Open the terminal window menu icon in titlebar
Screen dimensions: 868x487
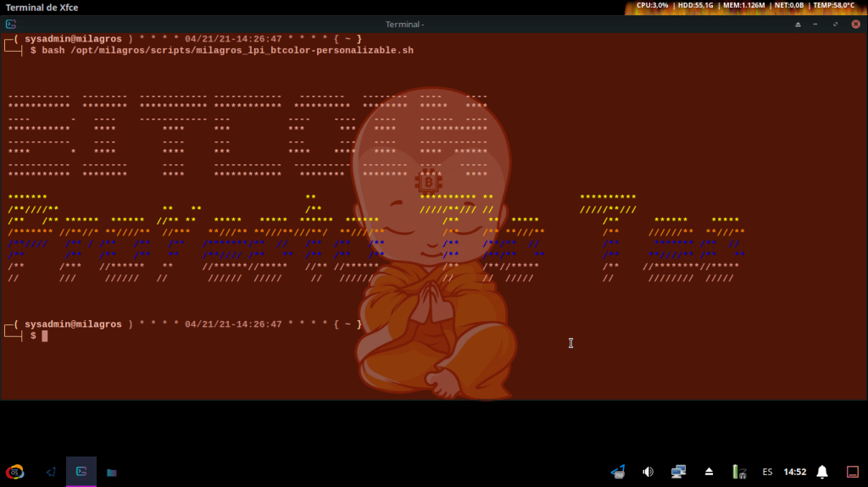(x=10, y=25)
